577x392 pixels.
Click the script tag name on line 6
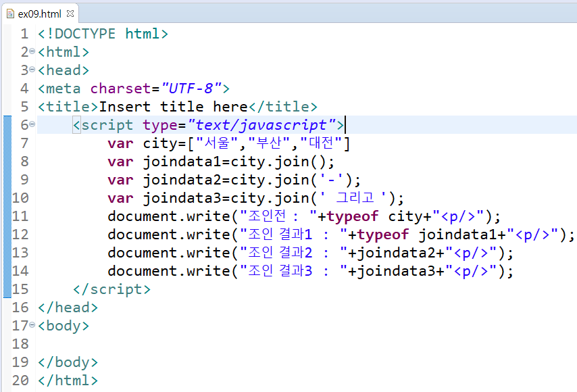pyautogui.click(x=107, y=125)
